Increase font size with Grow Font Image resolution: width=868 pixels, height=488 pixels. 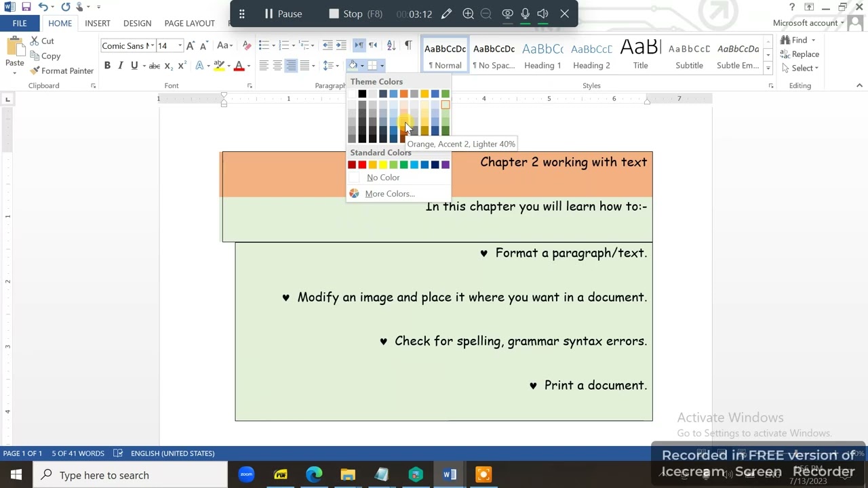pyautogui.click(x=191, y=45)
